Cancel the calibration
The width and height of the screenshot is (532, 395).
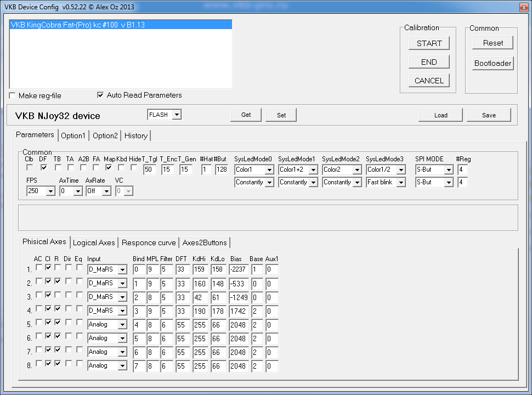point(429,81)
